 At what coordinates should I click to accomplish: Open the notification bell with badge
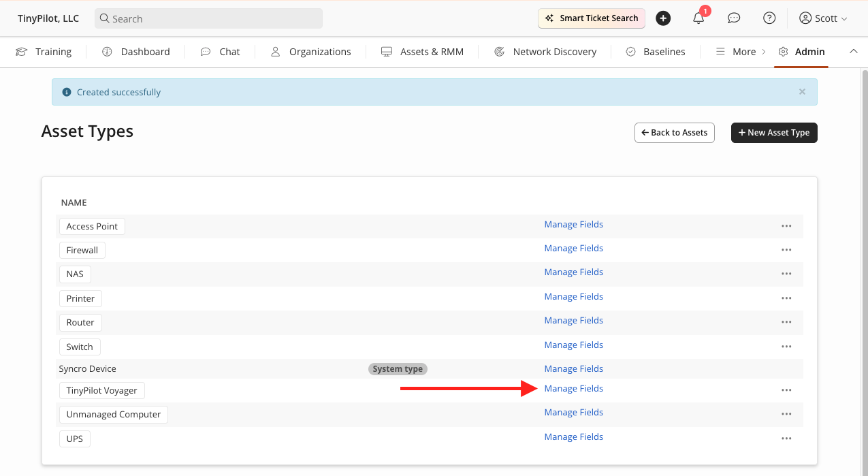(x=698, y=18)
